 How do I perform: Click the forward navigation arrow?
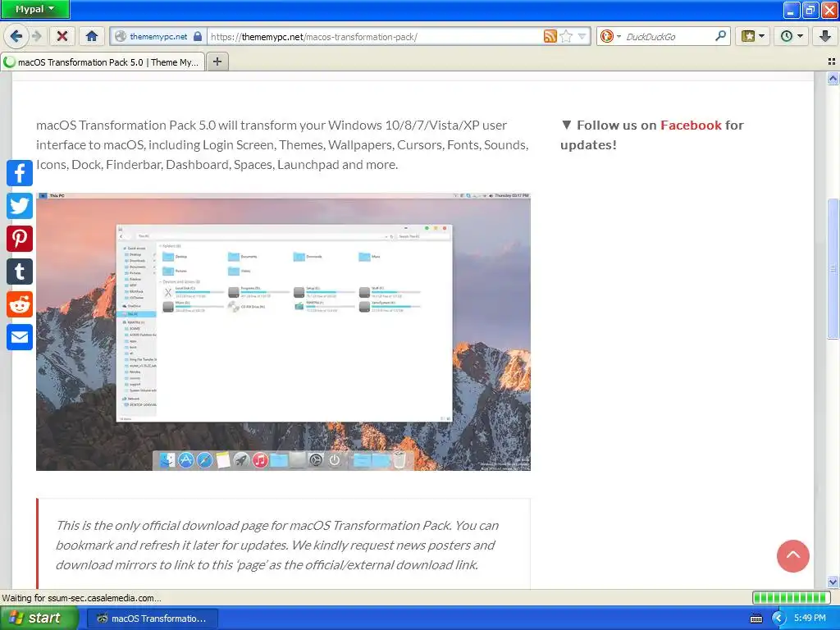pyautogui.click(x=36, y=36)
